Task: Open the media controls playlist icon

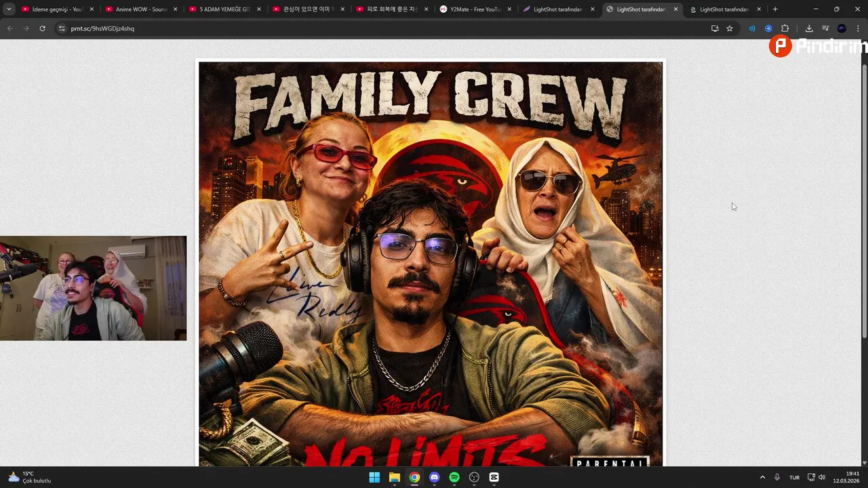Action: click(825, 28)
